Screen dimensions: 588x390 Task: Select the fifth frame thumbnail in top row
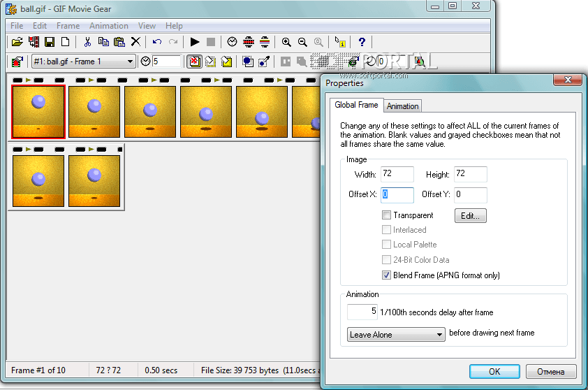pyautogui.click(x=262, y=112)
